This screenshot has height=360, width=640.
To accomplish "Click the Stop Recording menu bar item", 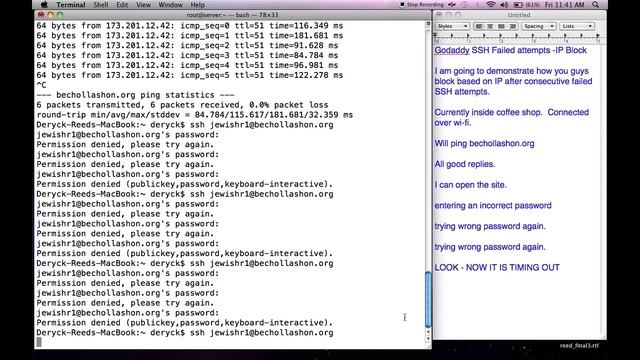I will point(422,5).
